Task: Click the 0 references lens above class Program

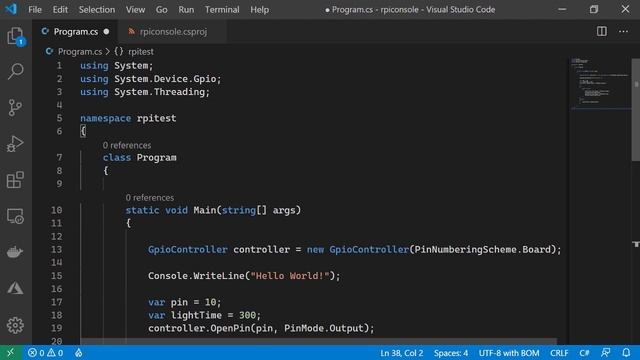Action: coord(127,145)
